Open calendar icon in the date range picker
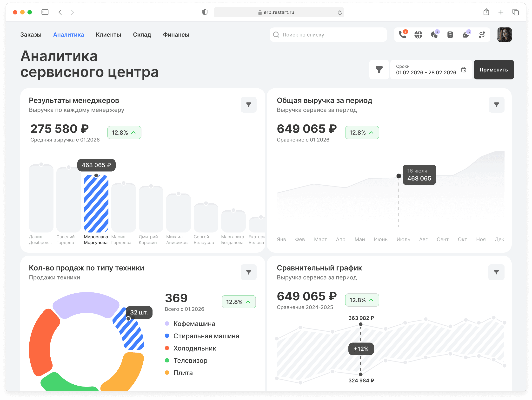The width and height of the screenshot is (532, 400). tap(464, 70)
